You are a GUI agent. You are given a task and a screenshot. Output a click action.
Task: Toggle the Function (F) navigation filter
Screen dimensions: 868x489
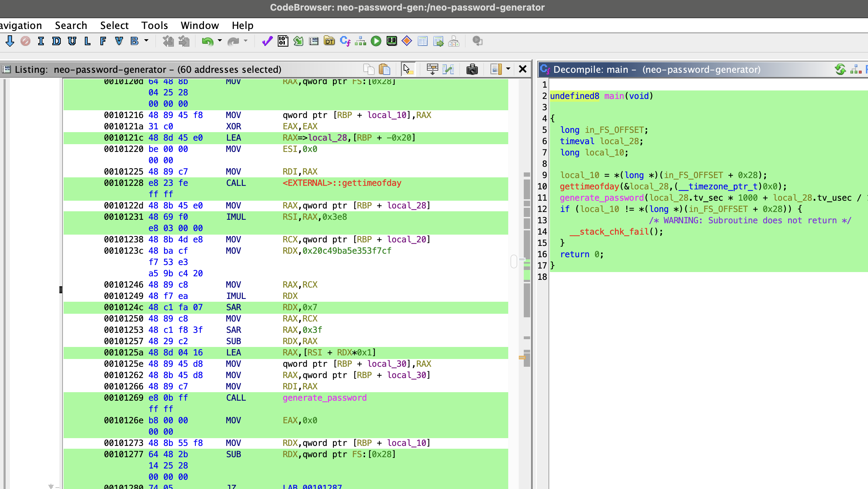[103, 41]
